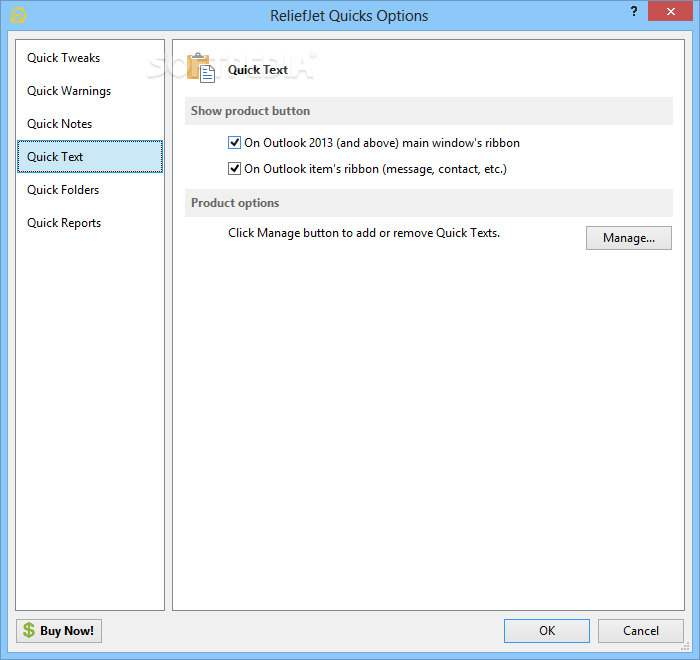Click the 'Product options' section header
Screen dimensions: 700x660
(x=429, y=203)
